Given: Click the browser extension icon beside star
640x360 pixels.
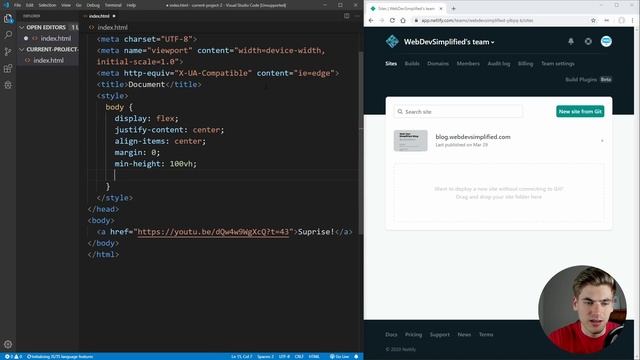Looking at the screenshot, I should click(x=607, y=20).
